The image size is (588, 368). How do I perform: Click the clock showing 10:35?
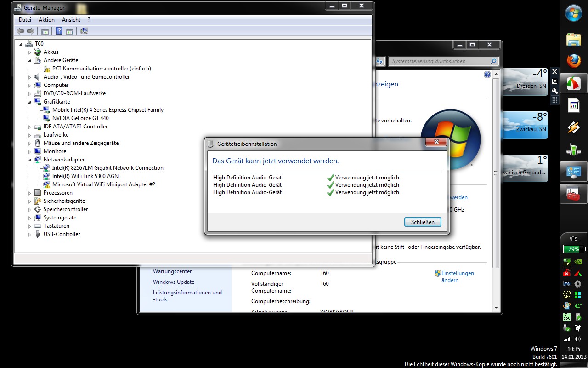coord(574,349)
